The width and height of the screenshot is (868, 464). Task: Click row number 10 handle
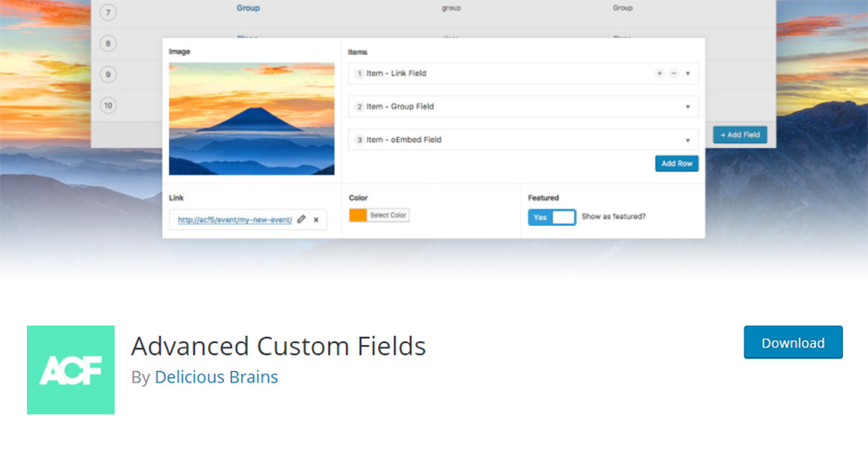point(108,105)
